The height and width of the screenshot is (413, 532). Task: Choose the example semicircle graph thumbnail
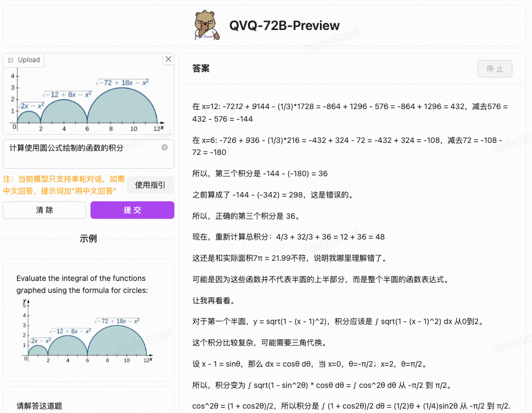coord(88,331)
